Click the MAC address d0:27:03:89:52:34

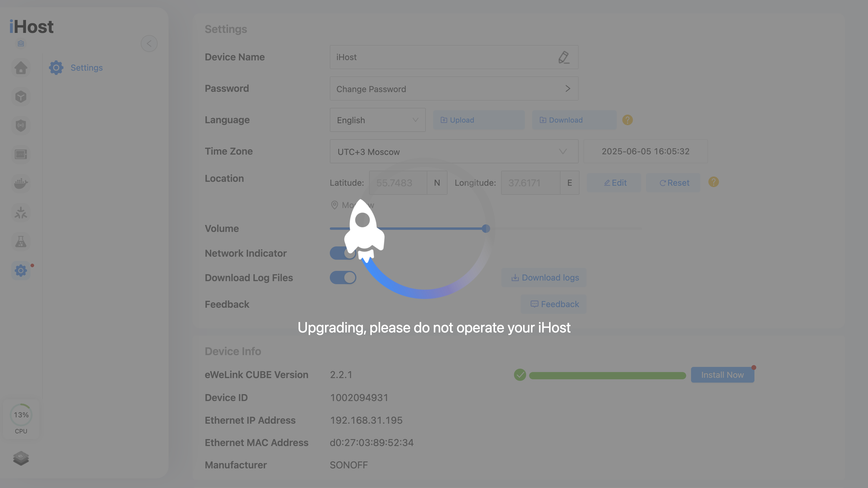pos(372,442)
